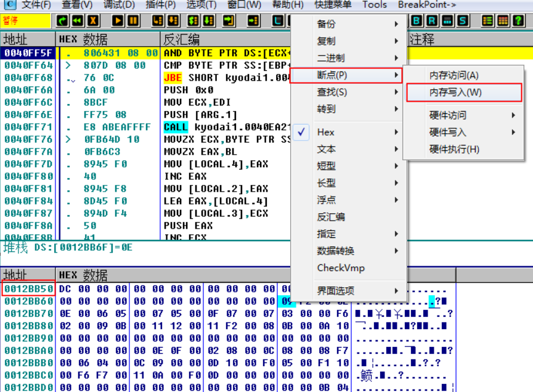
Task: Click the appearance options grid icon
Action: (503, 21)
